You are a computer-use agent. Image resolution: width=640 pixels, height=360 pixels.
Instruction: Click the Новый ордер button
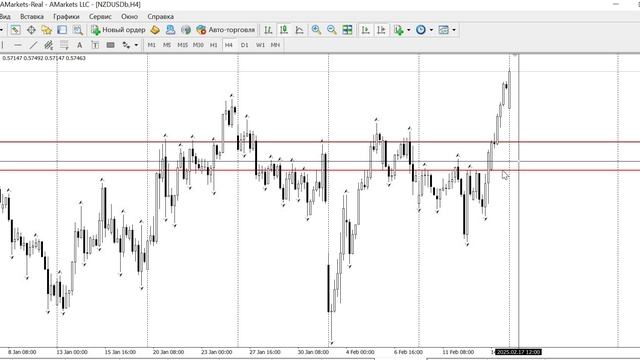[118, 30]
